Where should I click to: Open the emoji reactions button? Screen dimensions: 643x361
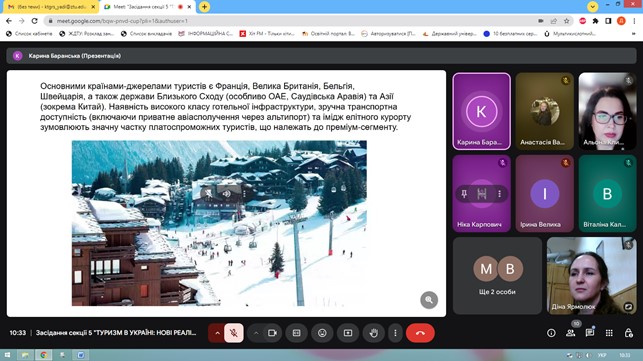click(x=322, y=333)
